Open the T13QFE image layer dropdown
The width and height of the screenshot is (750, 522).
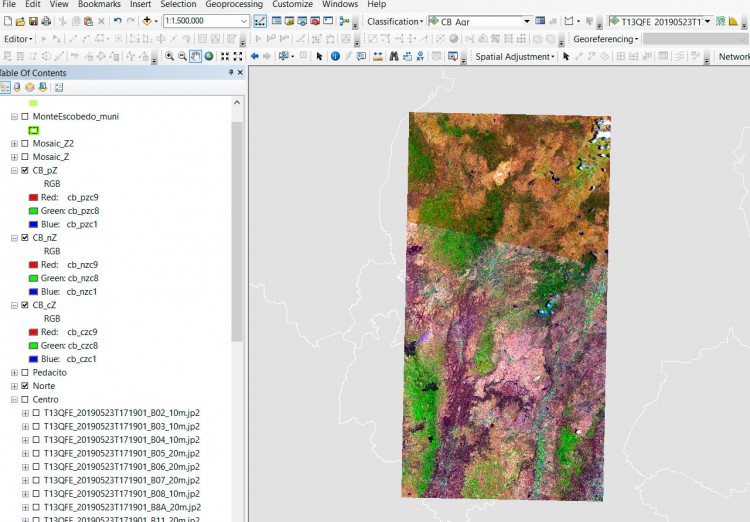click(x=707, y=21)
